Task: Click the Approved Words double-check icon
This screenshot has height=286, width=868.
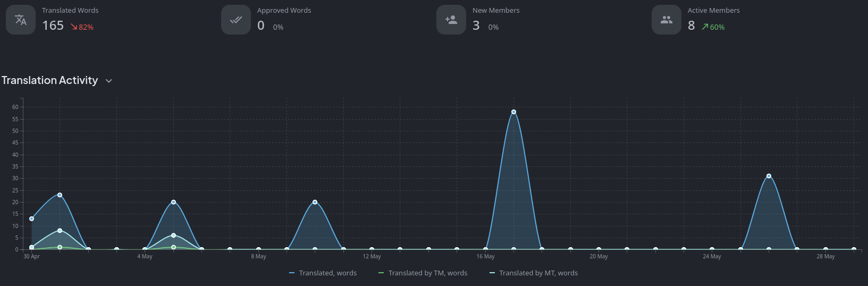Action: (x=235, y=20)
